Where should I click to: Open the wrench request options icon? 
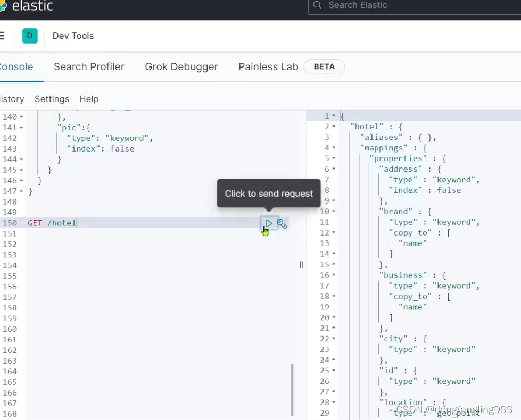point(282,223)
